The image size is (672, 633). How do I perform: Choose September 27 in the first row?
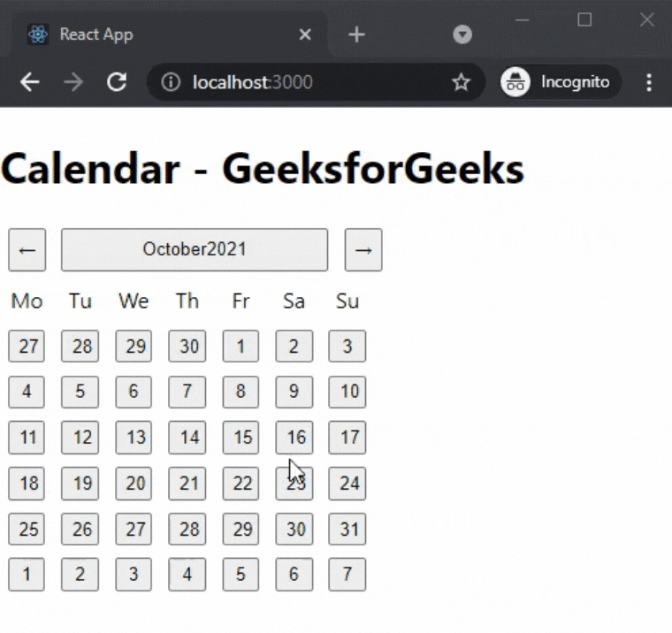[x=27, y=347]
